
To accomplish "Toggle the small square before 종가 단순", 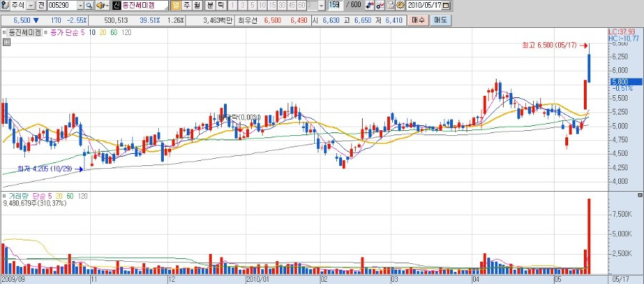I will (46, 33).
